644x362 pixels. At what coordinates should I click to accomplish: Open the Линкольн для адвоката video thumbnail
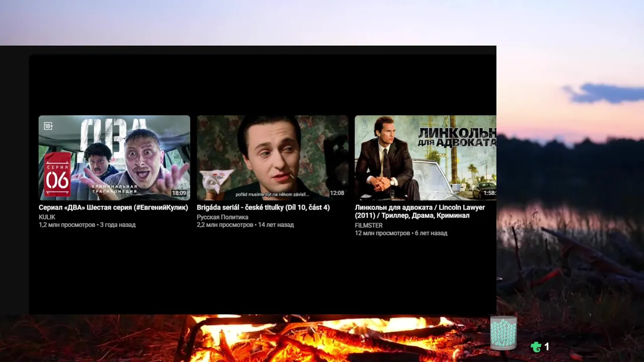[x=426, y=158]
